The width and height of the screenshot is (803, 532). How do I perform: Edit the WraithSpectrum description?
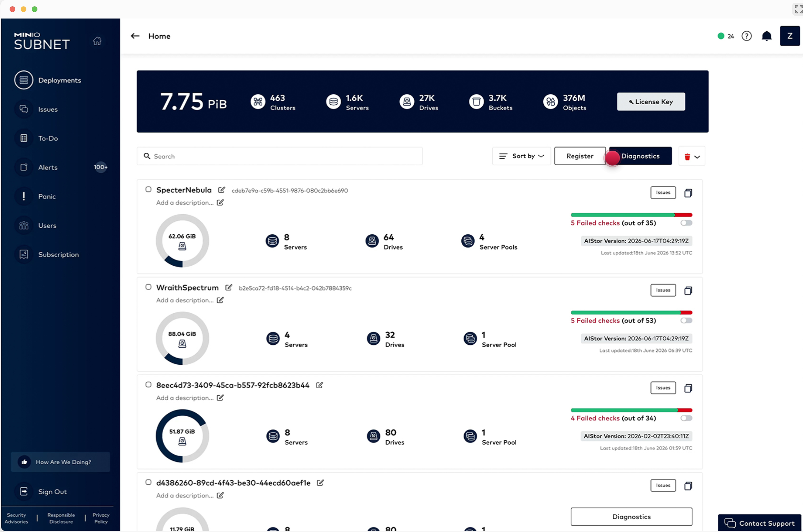(220, 300)
